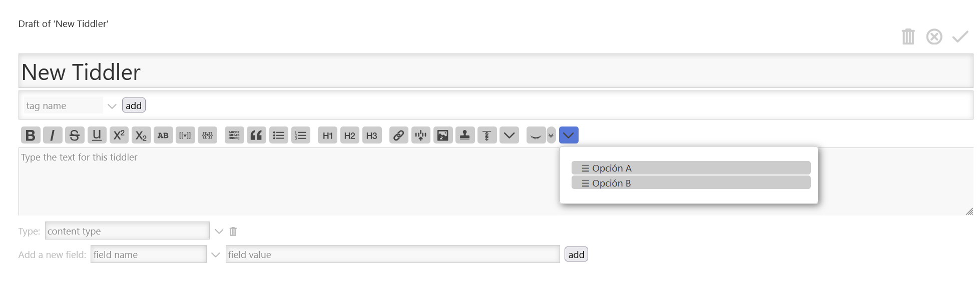The height and width of the screenshot is (289, 980).
Task: Confirm changes with the checkmark icon
Action: point(960,36)
